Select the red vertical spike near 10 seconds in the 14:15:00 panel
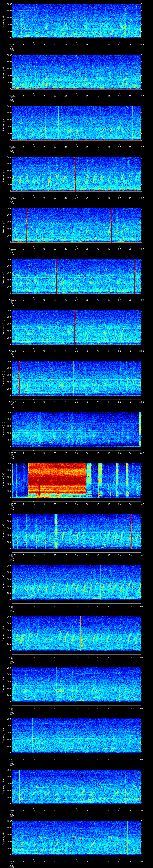 pyautogui.click(x=33, y=736)
